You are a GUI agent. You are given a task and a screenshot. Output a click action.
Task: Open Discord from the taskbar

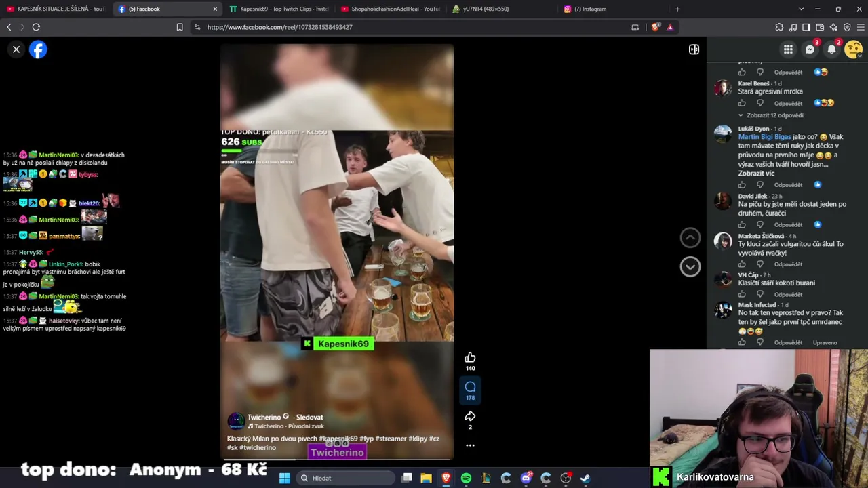526,478
